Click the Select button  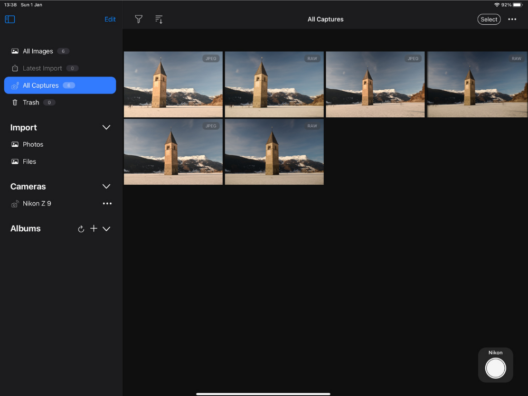[x=489, y=19]
